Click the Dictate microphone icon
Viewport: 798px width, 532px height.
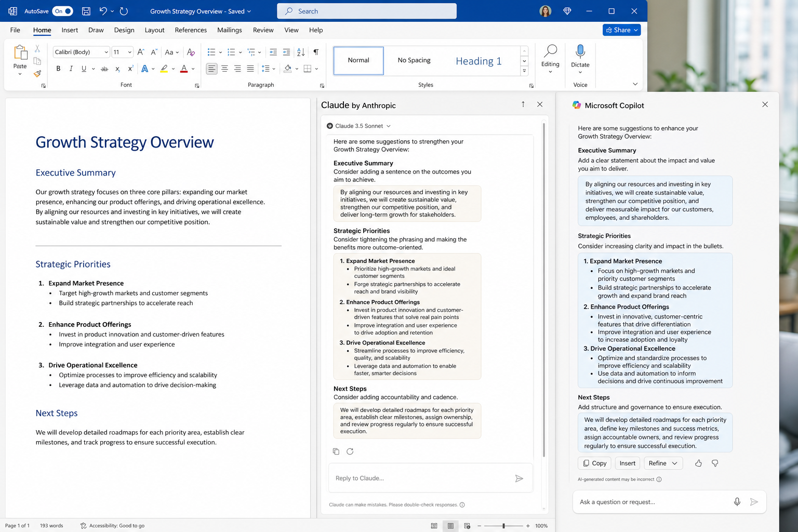coord(580,51)
